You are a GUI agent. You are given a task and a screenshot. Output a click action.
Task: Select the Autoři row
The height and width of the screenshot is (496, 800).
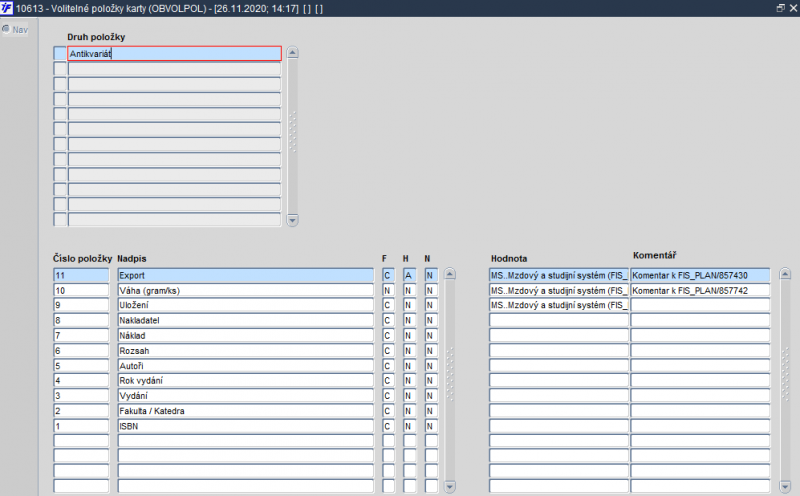coord(245,366)
